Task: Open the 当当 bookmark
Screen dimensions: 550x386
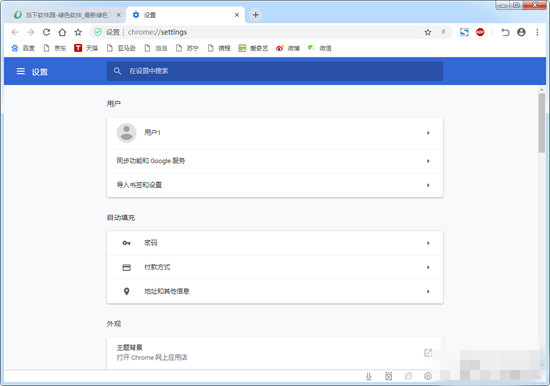Action: pyautogui.click(x=156, y=48)
